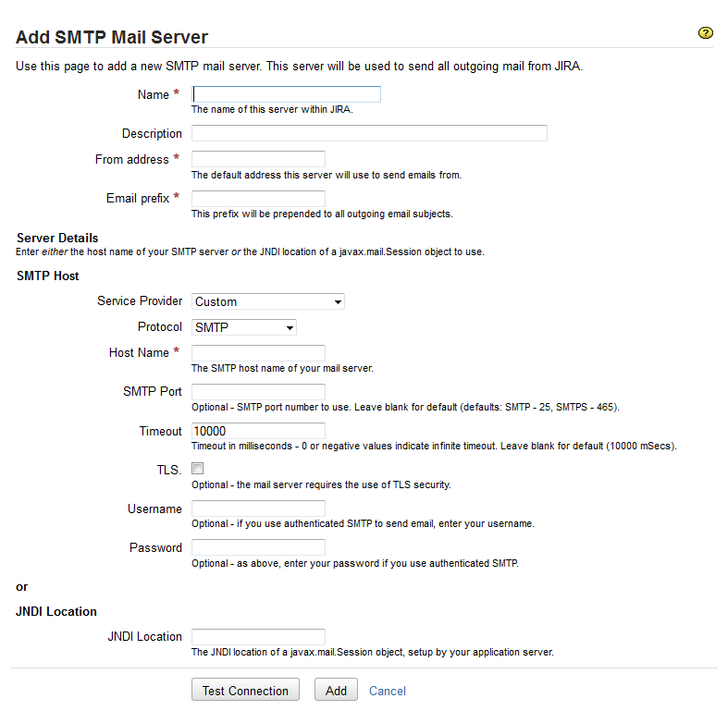Follow the Cancel link
Screen dimensions: 728x711
pyautogui.click(x=387, y=691)
